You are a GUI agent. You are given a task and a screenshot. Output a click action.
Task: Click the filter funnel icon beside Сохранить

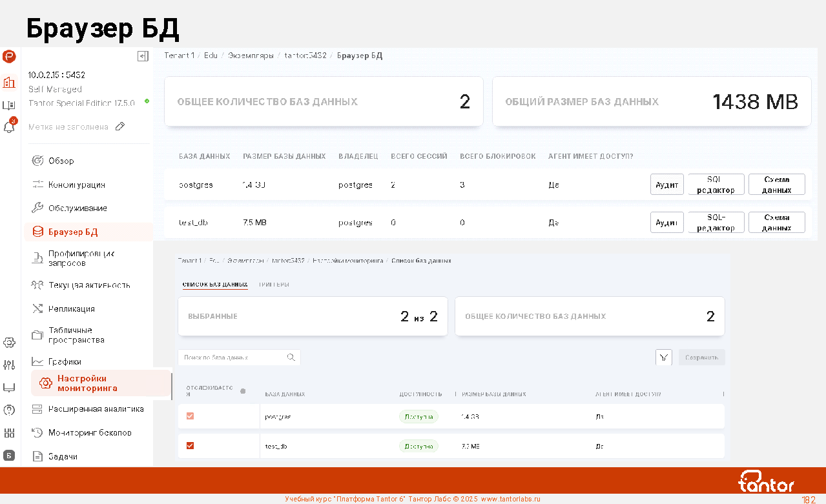663,357
